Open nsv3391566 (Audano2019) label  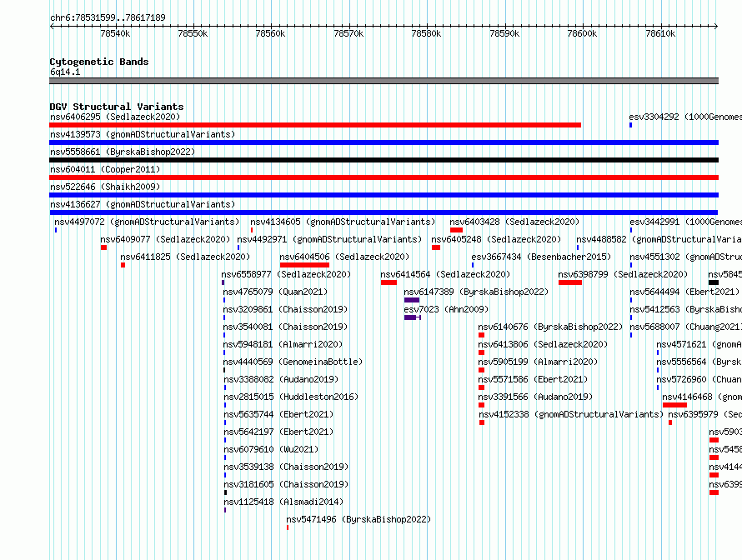coord(536,397)
